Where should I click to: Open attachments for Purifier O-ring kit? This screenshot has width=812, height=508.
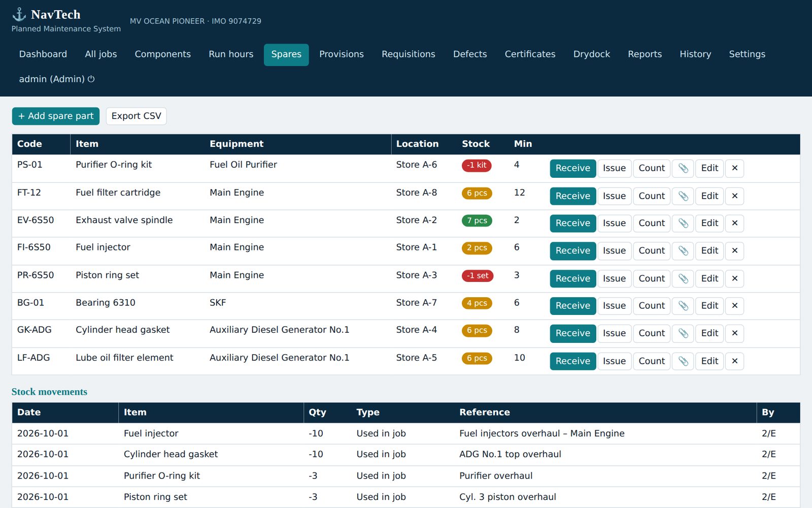(683, 168)
